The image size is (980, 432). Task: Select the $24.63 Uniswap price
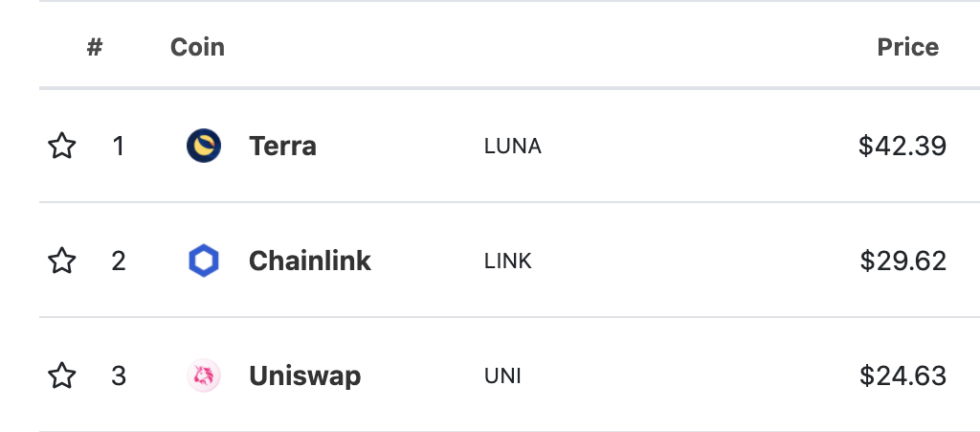903,375
